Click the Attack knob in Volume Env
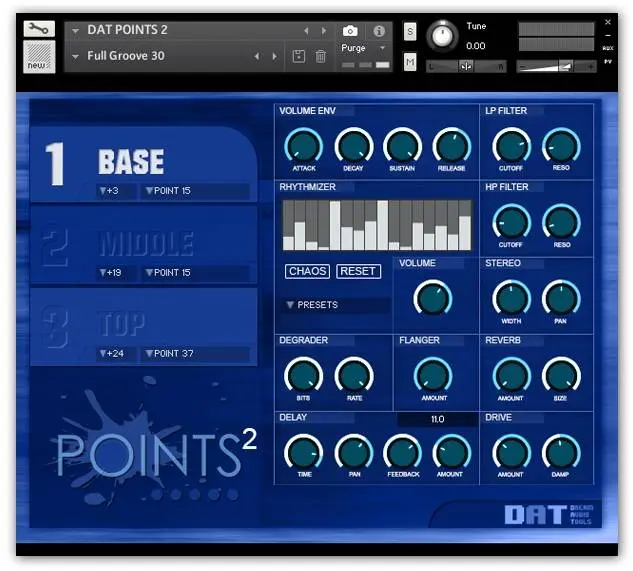Screen dimensions: 633x571 (304, 146)
